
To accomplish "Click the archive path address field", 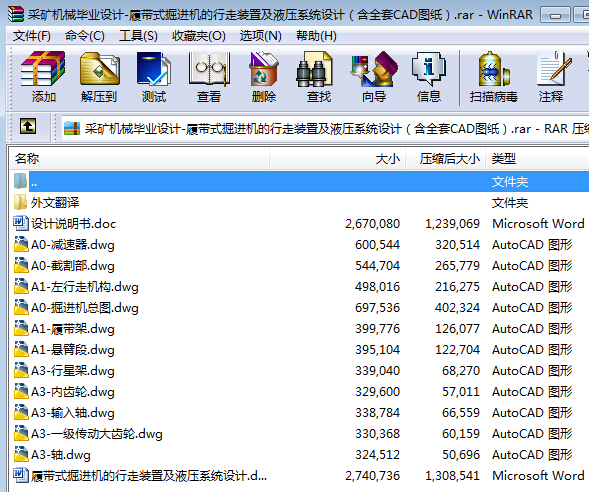I will coord(325,129).
